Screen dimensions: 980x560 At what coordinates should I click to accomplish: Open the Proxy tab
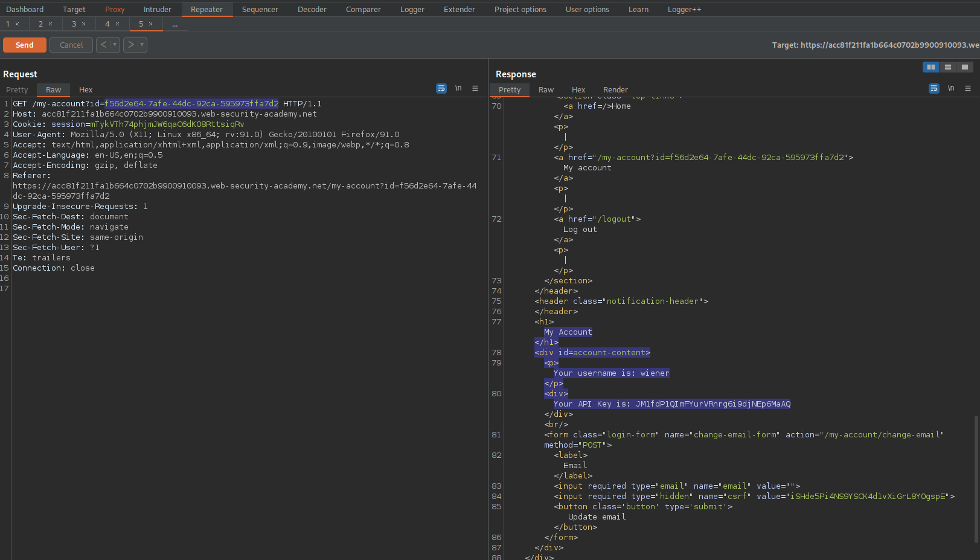click(115, 9)
